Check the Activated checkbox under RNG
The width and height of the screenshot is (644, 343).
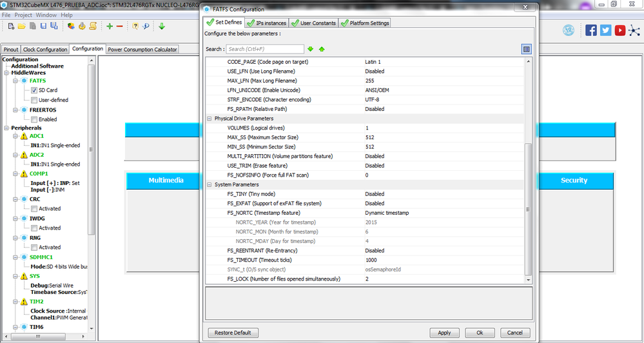tap(34, 248)
